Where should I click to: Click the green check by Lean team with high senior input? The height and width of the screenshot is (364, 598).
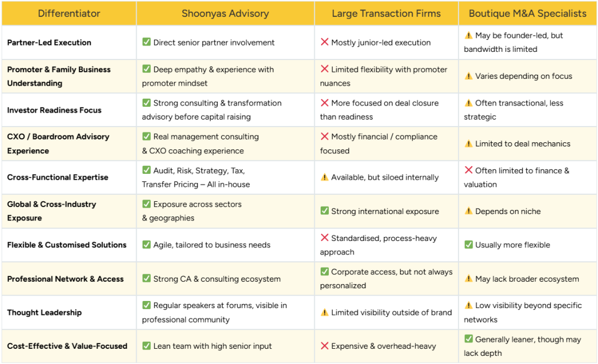[147, 346]
